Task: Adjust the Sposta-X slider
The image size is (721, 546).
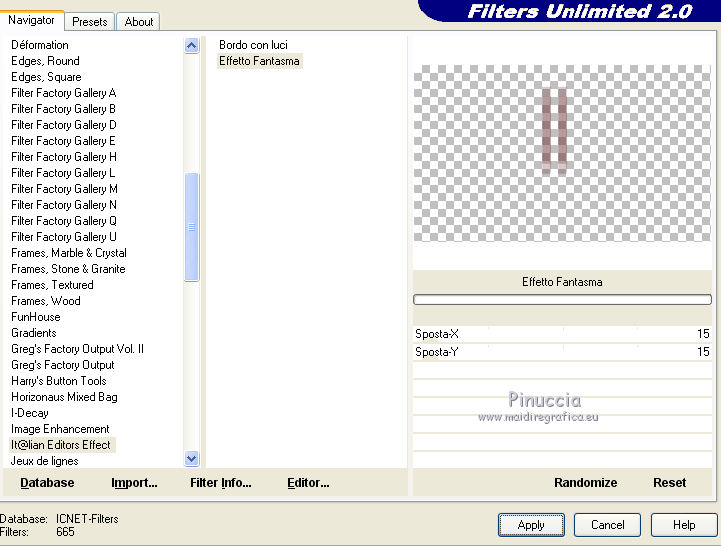Action: pyautogui.click(x=562, y=334)
